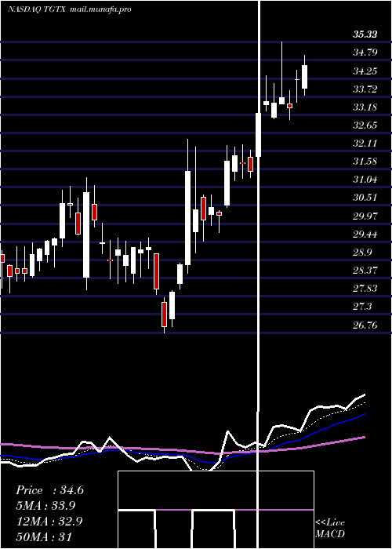The image size is (392, 549).
Task: Click the 27.83 price axis label
Action: [365, 288]
